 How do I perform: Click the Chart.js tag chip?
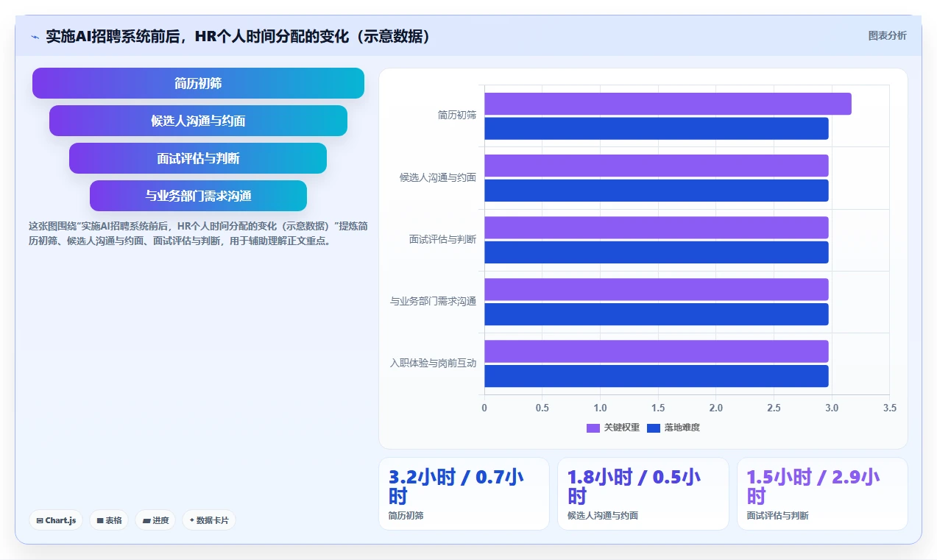click(57, 520)
